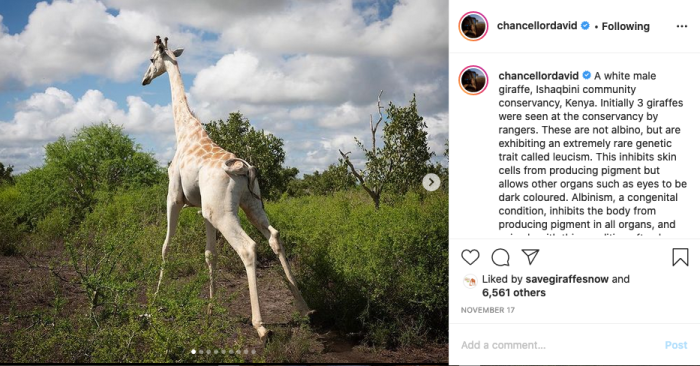Screen dimensions: 700x366
Task: Save the post with the bookmark icon
Action: pyautogui.click(x=680, y=257)
